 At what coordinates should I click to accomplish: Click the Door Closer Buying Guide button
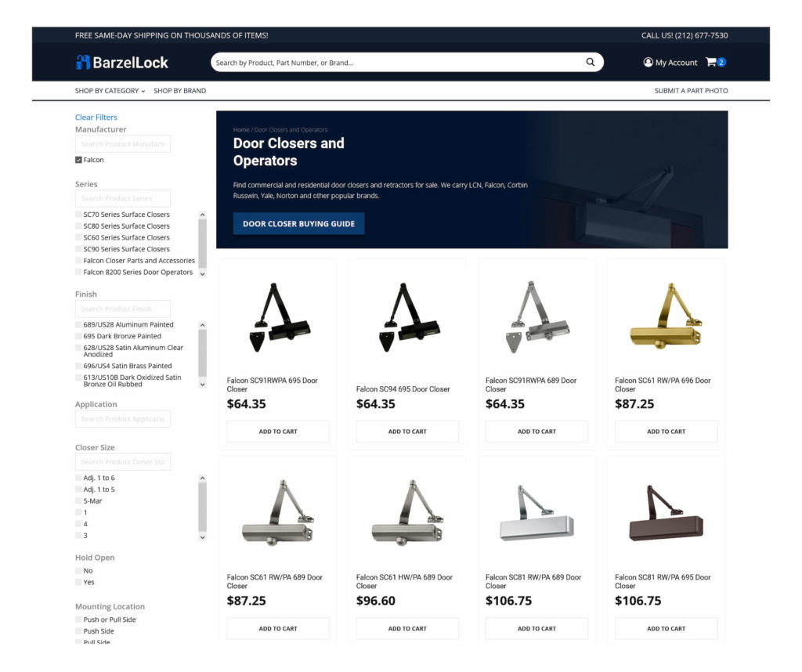pyautogui.click(x=298, y=223)
